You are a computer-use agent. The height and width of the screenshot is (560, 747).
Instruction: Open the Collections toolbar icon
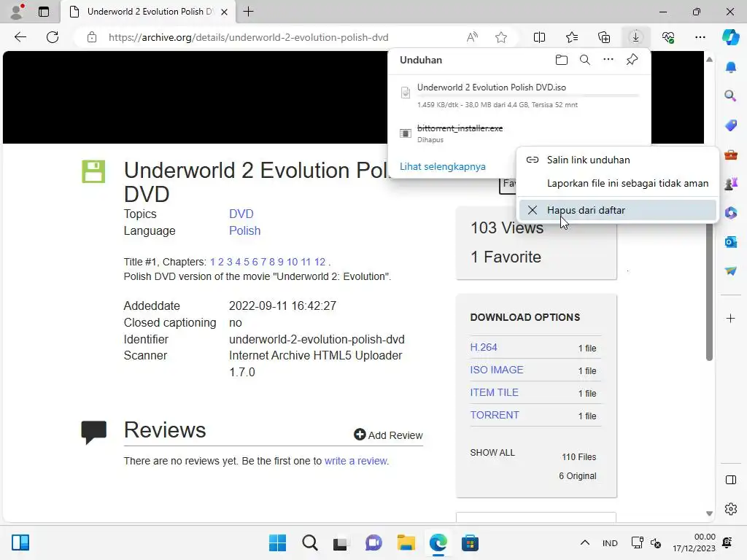[x=604, y=37]
